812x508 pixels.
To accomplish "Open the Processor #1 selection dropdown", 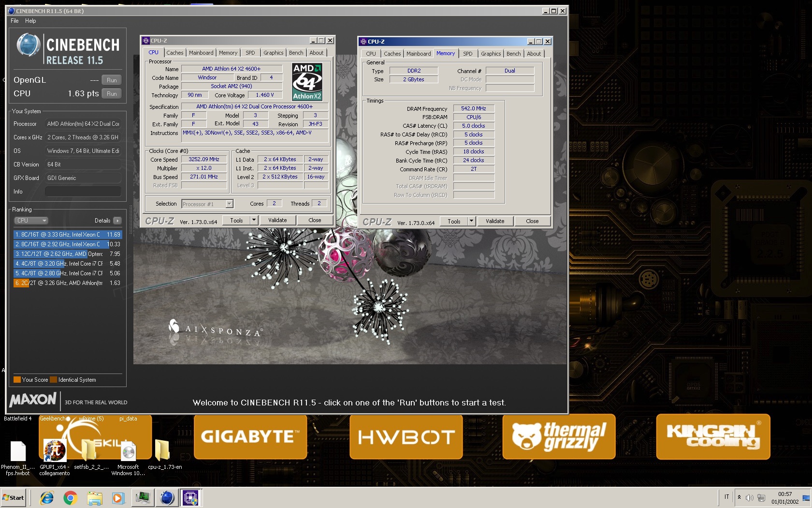I will pos(207,204).
